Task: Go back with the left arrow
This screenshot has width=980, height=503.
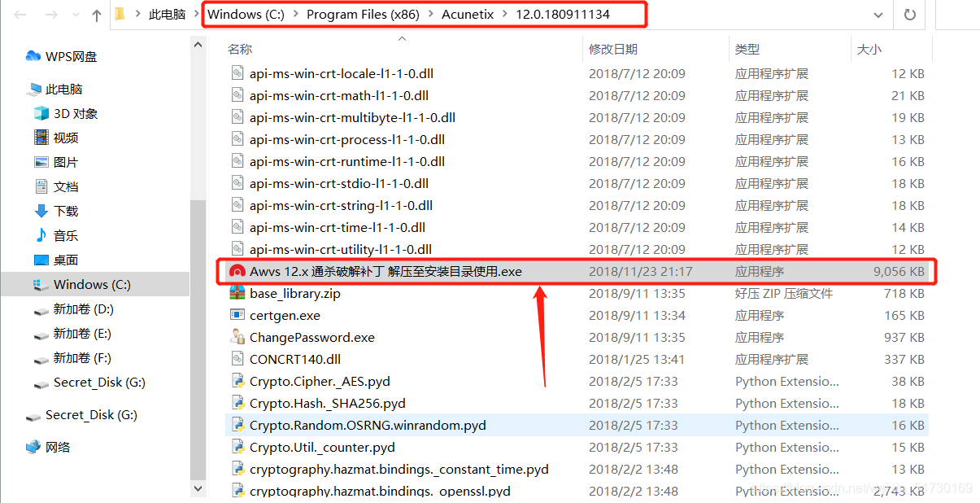Action: (20, 15)
